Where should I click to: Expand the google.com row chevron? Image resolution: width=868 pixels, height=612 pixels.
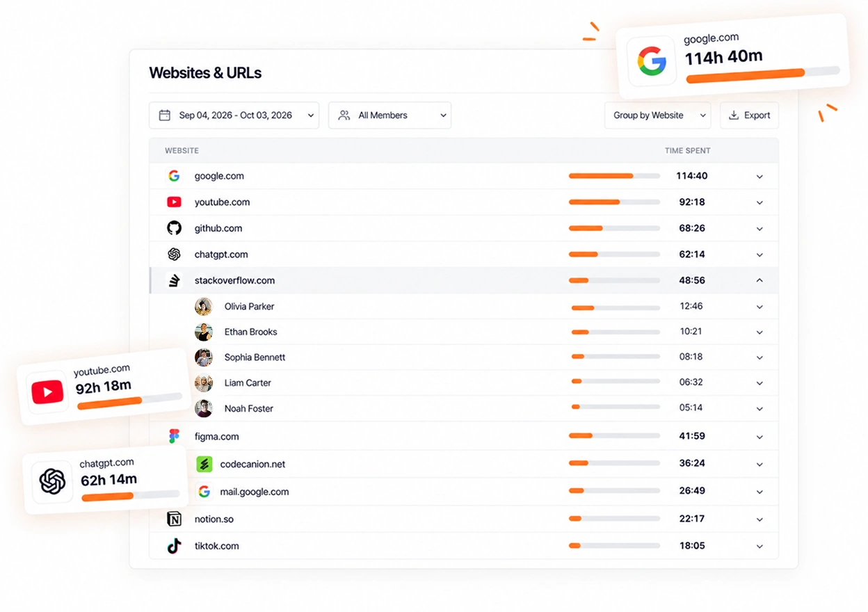759,177
